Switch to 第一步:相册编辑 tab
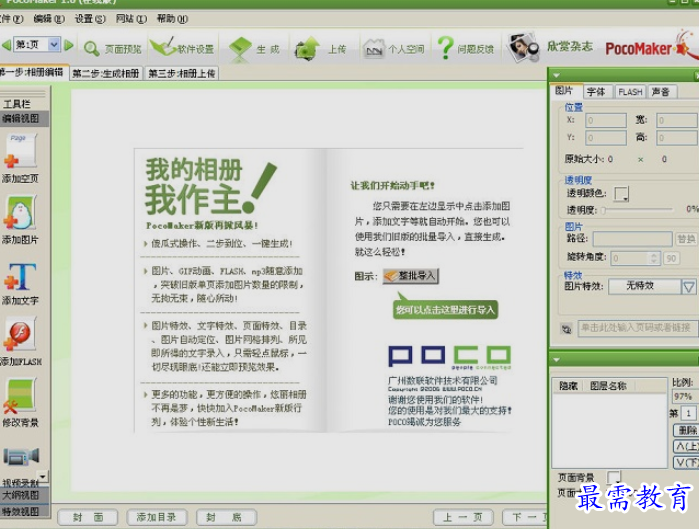Viewport: 699px width, 529px height. 33,72
